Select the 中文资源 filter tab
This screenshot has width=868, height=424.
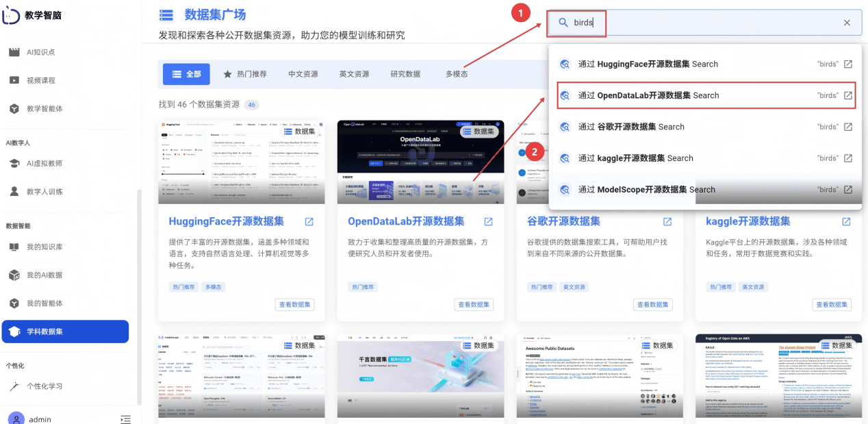[x=303, y=74]
